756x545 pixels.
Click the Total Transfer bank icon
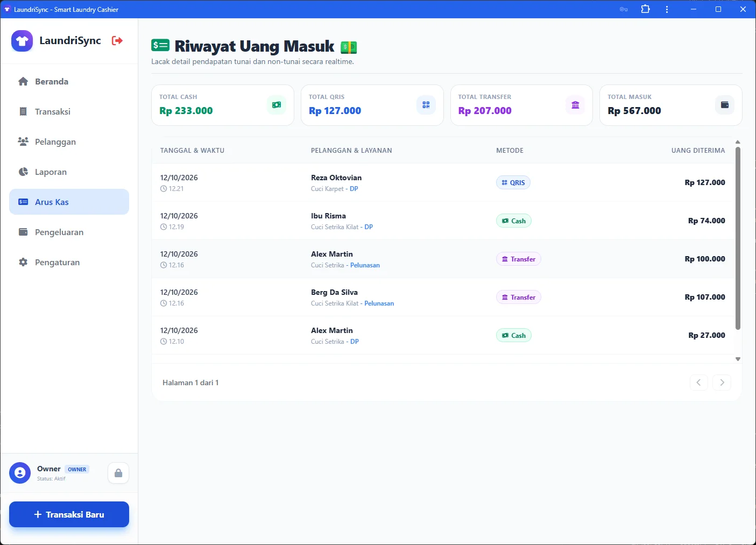(575, 105)
